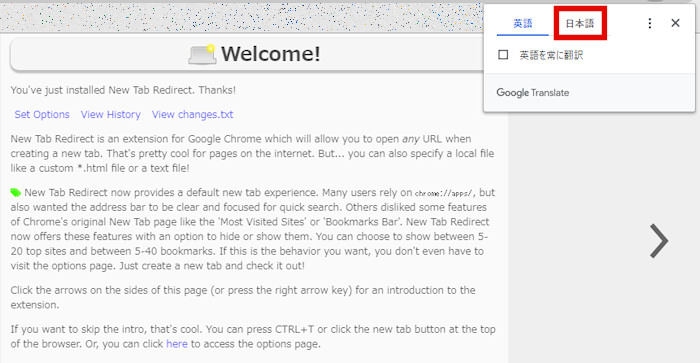Click the green tag icon
Screen dimensions: 700x363
16,192
